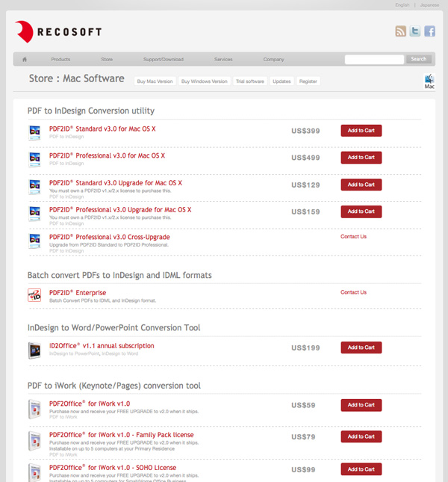
Task: Open PDF2Office for iWork SOHO License link
Action: [x=113, y=468]
